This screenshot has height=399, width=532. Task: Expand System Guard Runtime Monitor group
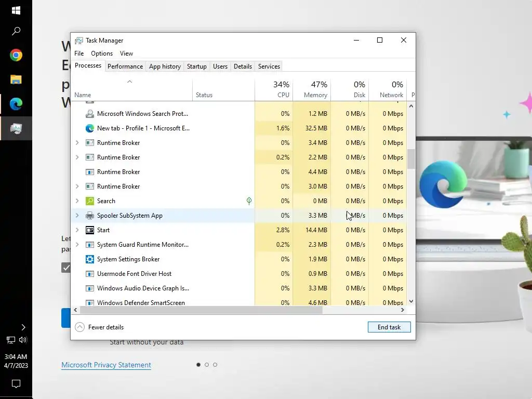pos(77,245)
